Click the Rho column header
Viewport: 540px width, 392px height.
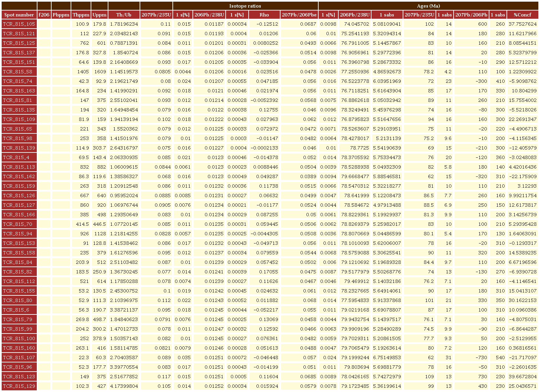264,15
